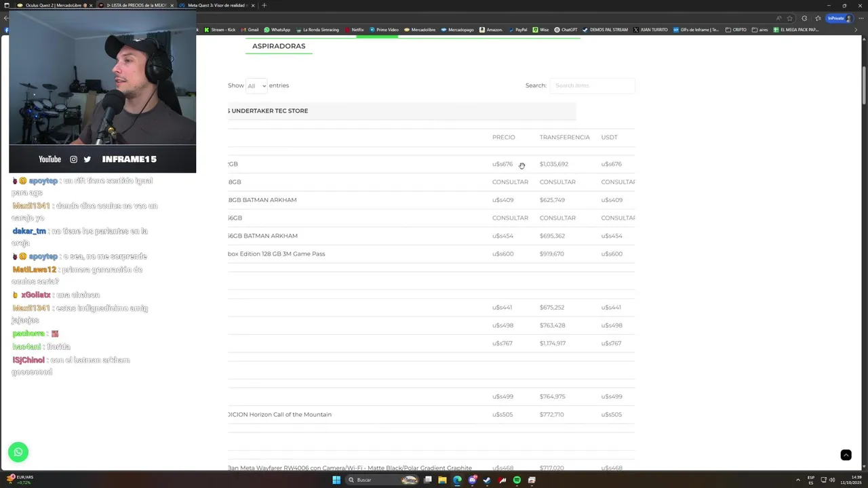
Task: Click the browser refresh icon
Action: pyautogui.click(x=804, y=18)
